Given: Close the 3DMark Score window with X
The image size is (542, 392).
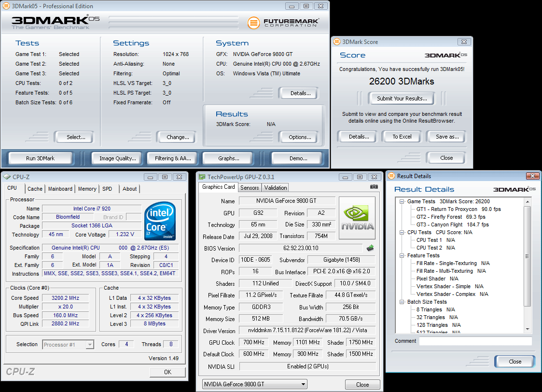Looking at the screenshot, I should coord(464,42).
